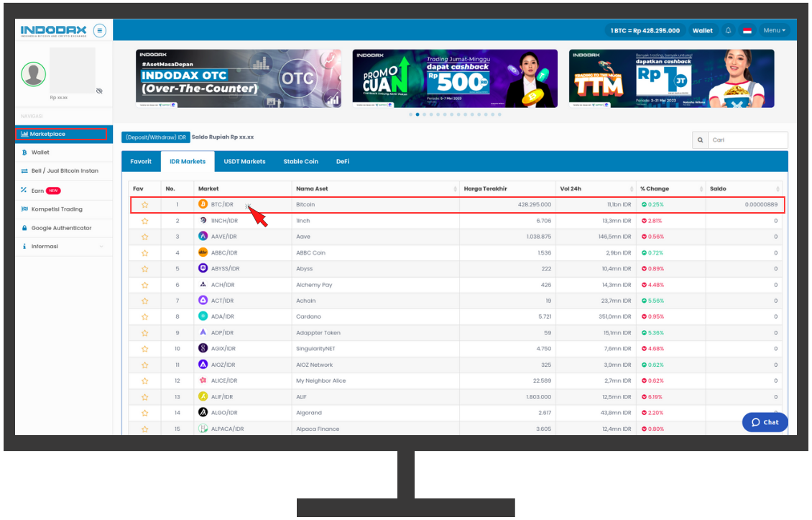Screen dimensions: 812x520
Task: Click the user avatar icon
Action: click(x=34, y=74)
